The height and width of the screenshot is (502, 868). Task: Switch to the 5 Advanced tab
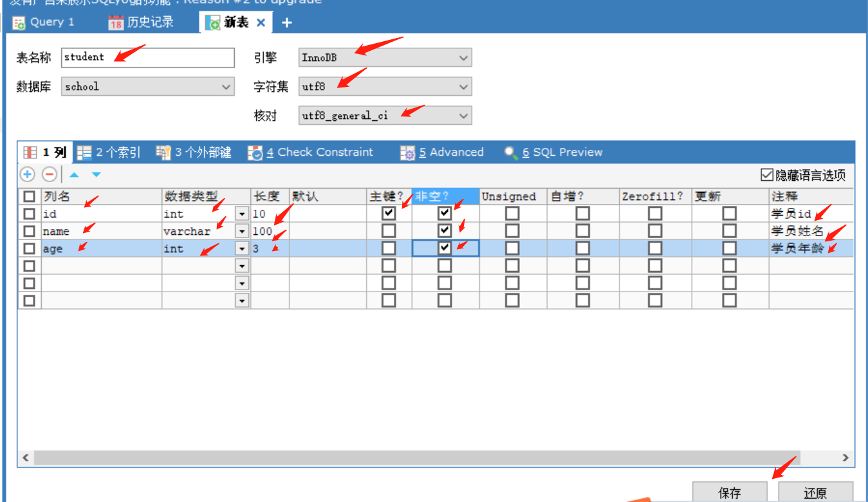(442, 153)
